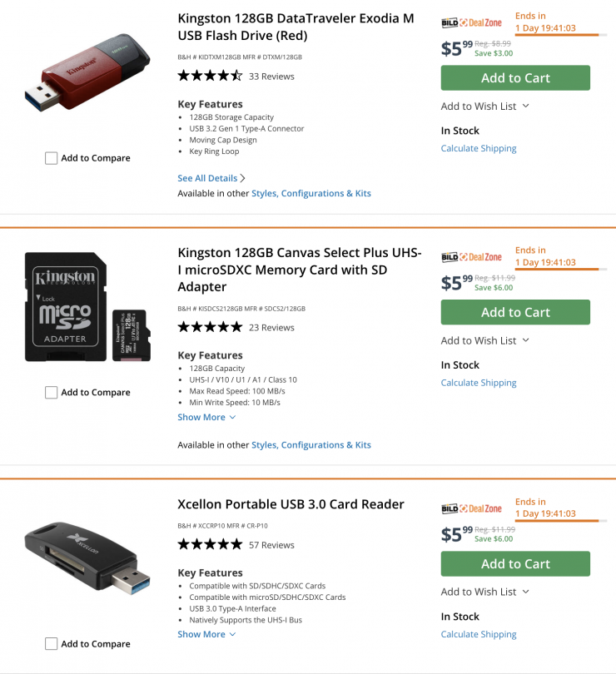Viewport: 616px width, 674px height.
Task: Click star rating of Xcellon card reader
Action: click(210, 545)
